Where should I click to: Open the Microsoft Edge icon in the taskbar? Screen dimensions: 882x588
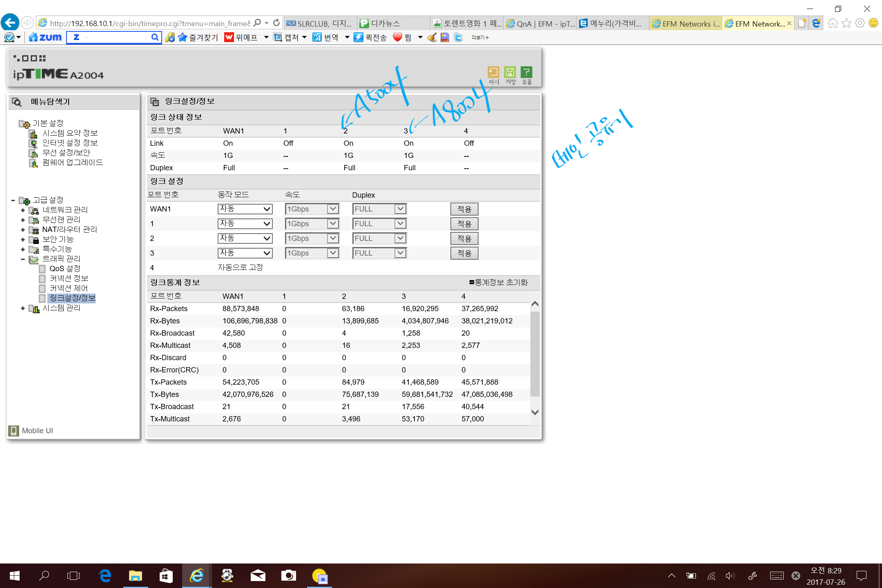(x=105, y=576)
